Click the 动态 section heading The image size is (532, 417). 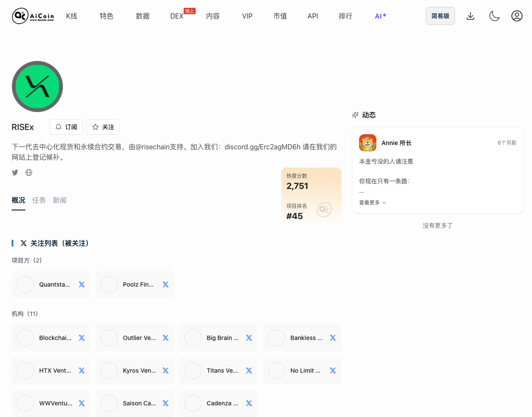click(x=369, y=115)
